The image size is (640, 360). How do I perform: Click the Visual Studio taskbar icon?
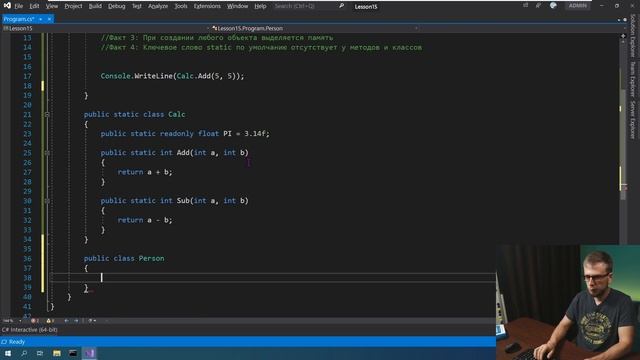89,353
